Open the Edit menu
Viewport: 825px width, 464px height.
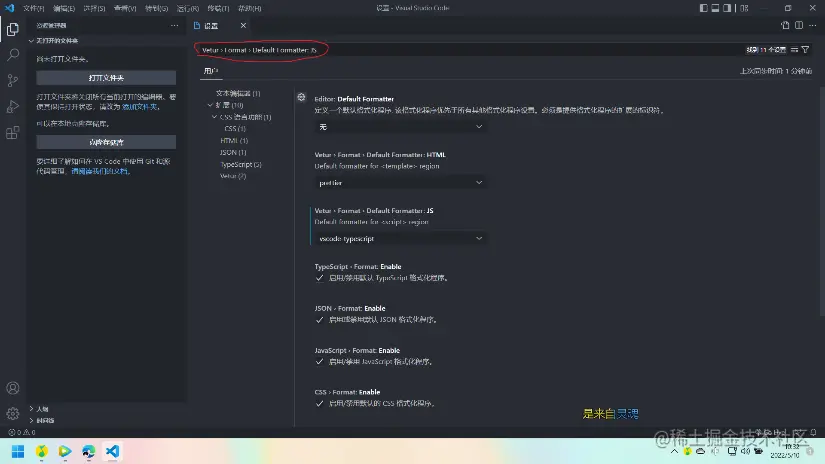(x=64, y=8)
